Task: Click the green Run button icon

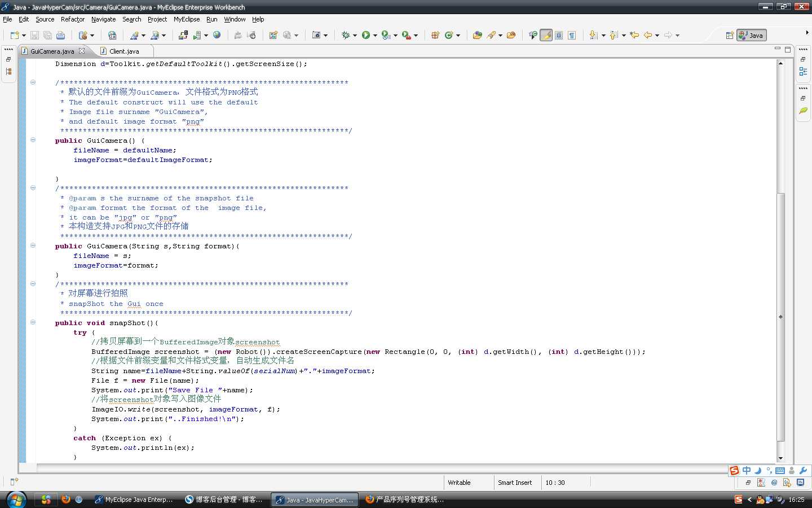Action: (366, 35)
